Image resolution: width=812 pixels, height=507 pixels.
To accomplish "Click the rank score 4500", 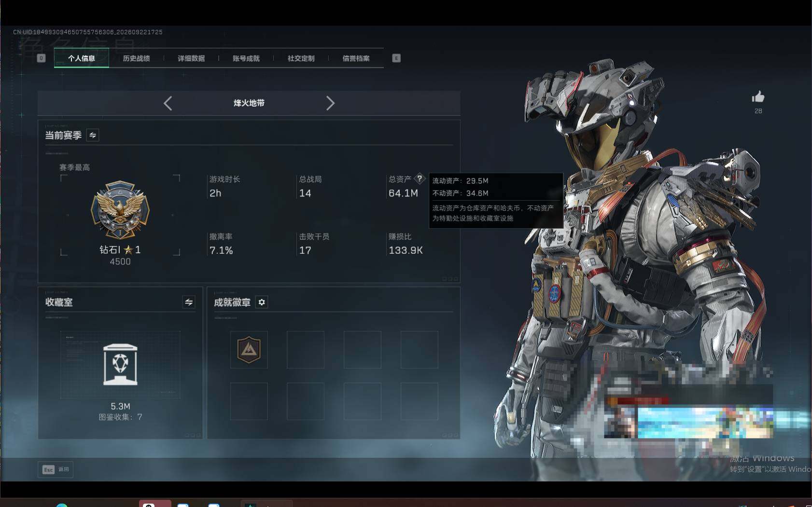I will (120, 261).
